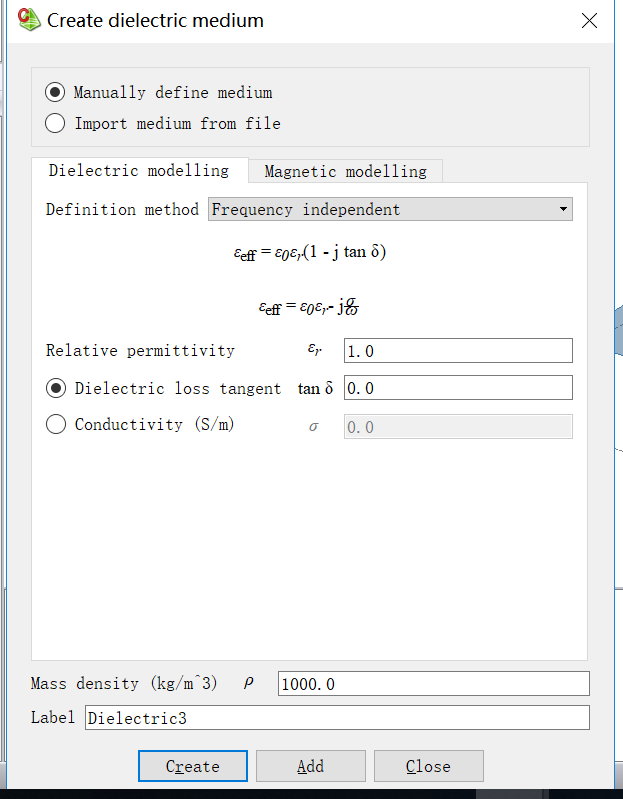Click the Relative permittivity input field
The height and width of the screenshot is (799, 623).
coord(457,351)
